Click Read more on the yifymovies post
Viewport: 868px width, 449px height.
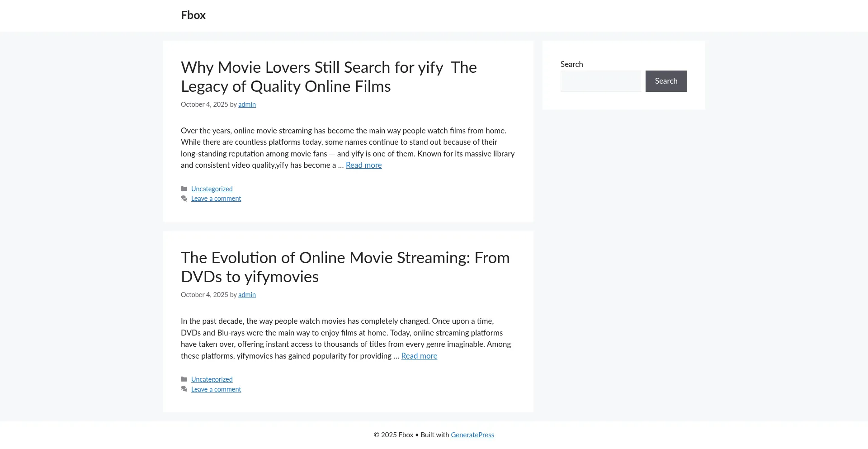[x=419, y=356]
